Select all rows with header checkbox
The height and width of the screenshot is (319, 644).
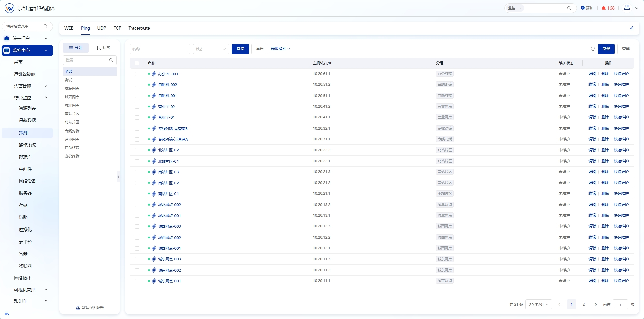(137, 63)
